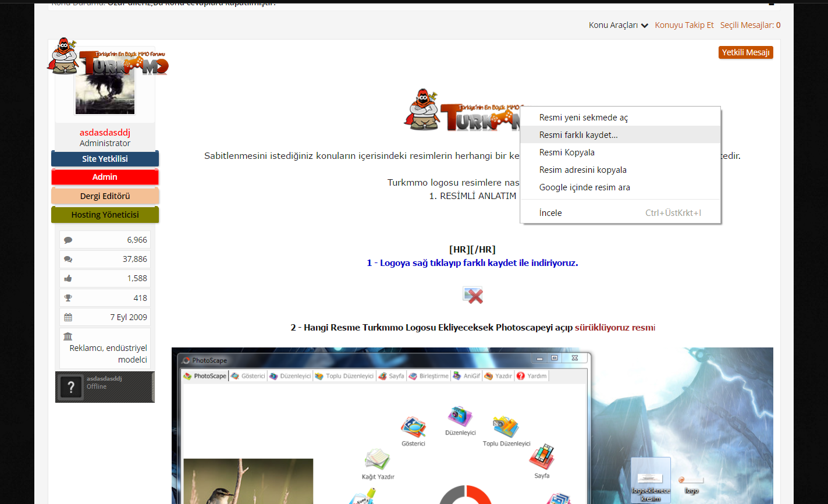
Task: Open the Gösterici viewer icon in PhotoScape
Action: coord(413,428)
